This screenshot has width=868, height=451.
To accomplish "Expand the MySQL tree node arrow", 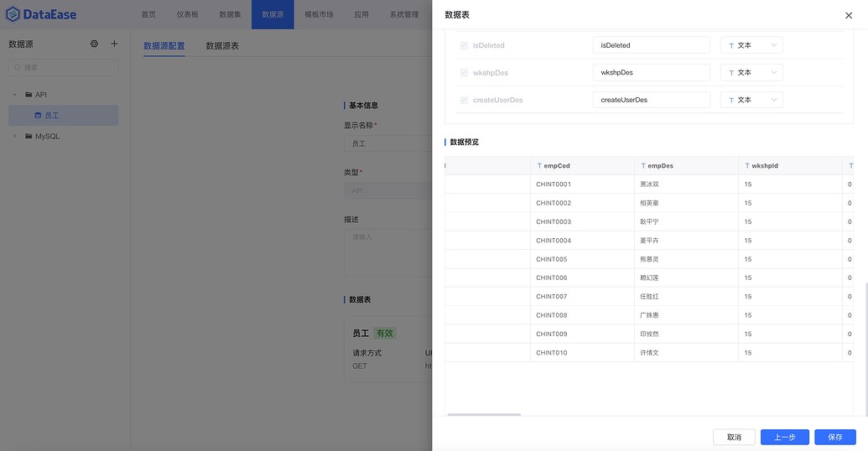I will [x=15, y=136].
